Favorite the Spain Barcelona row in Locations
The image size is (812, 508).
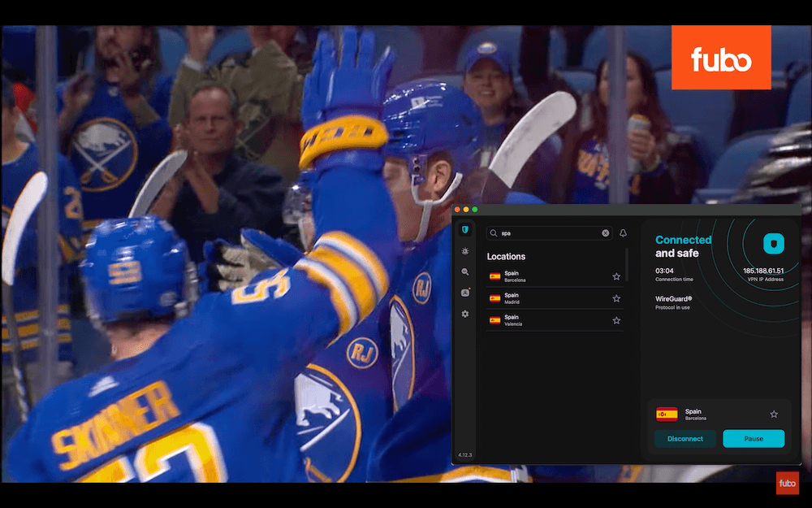point(616,277)
